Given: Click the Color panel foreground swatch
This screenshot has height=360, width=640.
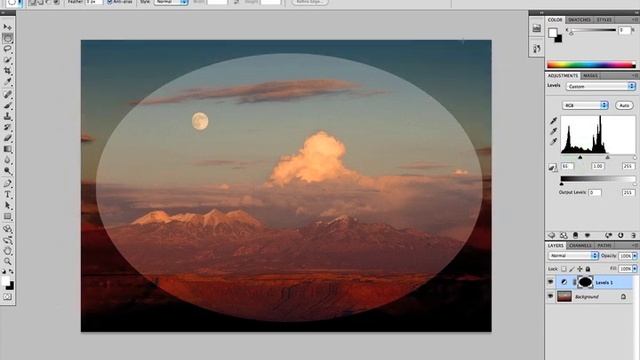Looking at the screenshot, I should coord(553,32).
